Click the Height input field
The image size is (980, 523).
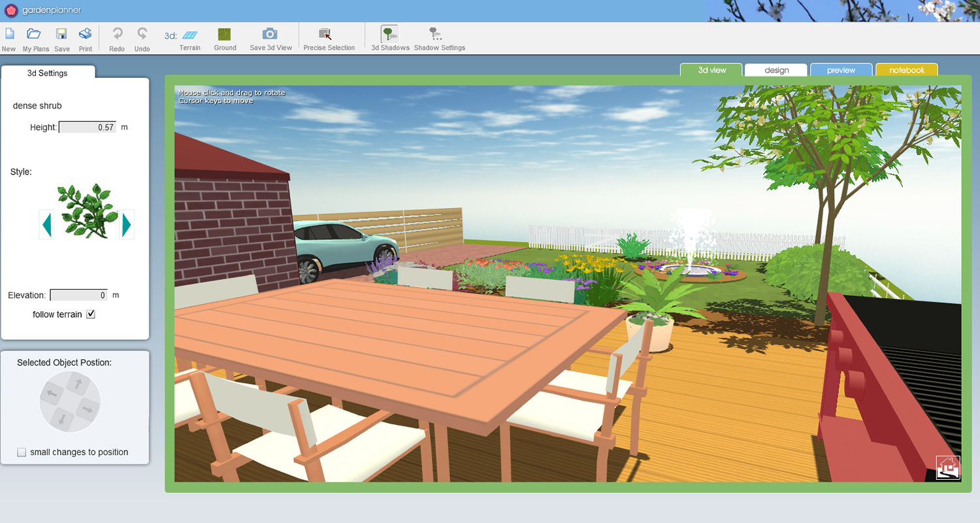(88, 127)
